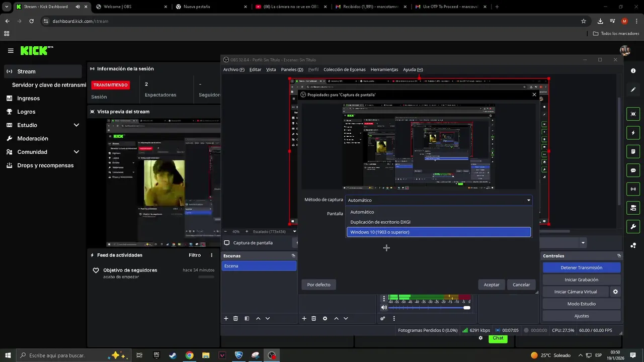Open Chrome tab search dropdown
This screenshot has height=362, width=644.
[x=7, y=7]
